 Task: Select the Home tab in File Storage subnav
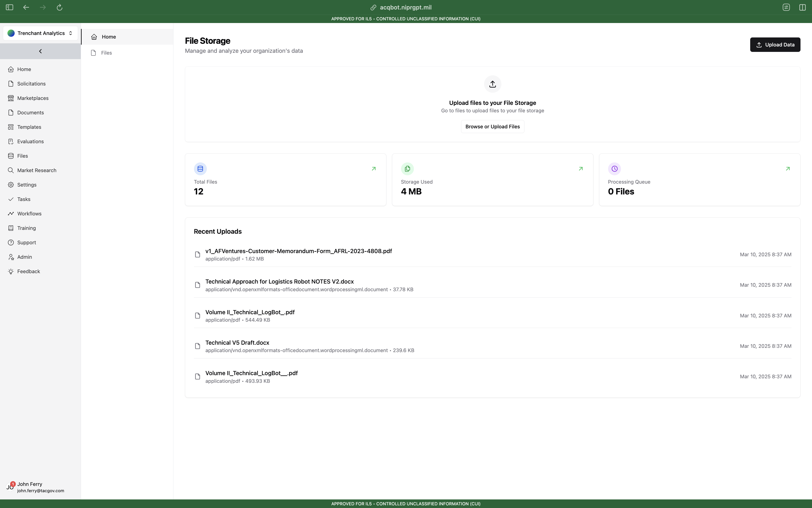click(127, 37)
